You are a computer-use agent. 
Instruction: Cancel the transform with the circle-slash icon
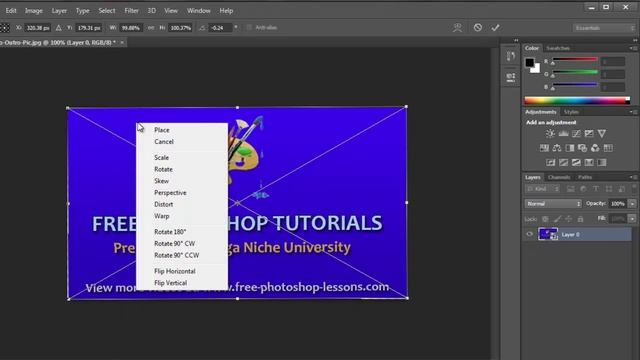pyautogui.click(x=478, y=28)
